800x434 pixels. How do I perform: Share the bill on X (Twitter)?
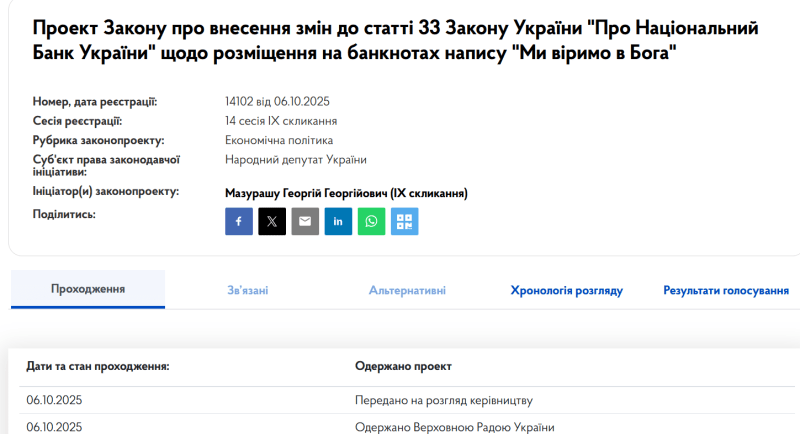click(272, 221)
